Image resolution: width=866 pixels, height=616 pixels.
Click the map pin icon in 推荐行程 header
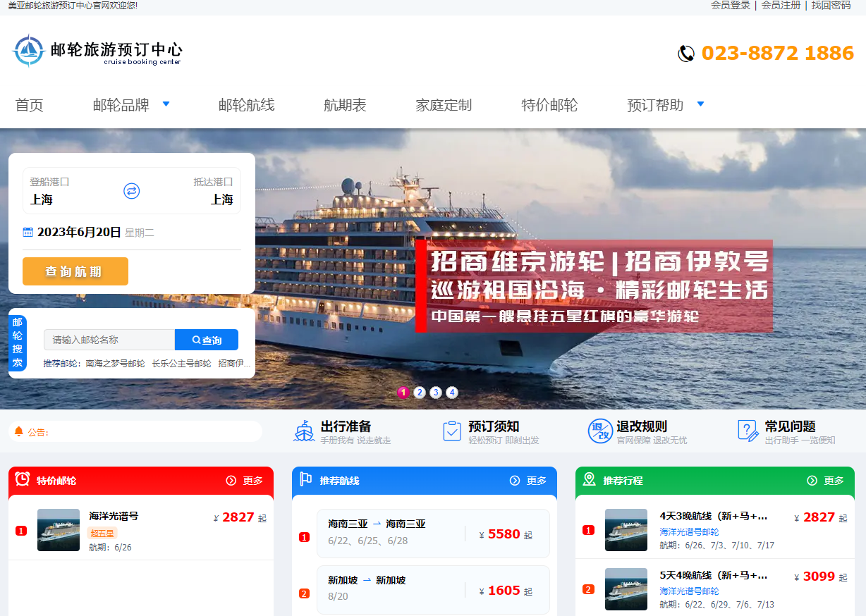pos(590,479)
